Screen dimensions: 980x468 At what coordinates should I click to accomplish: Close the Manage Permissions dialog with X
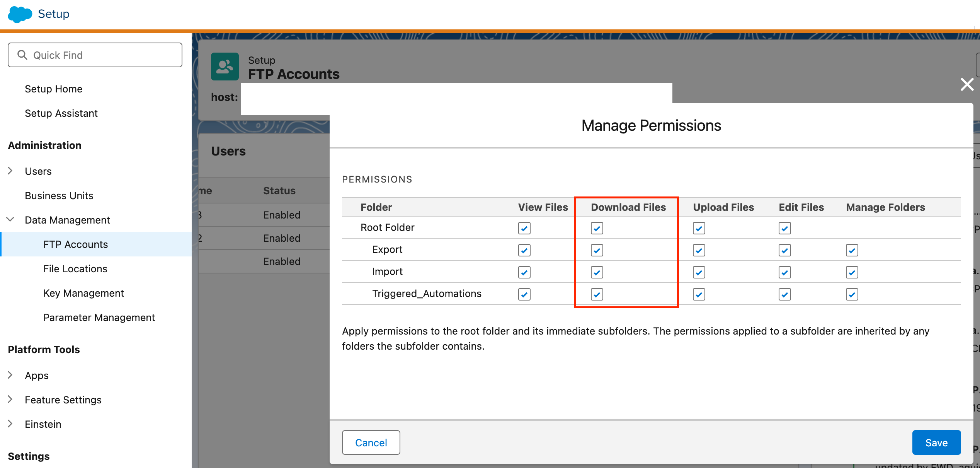(967, 84)
